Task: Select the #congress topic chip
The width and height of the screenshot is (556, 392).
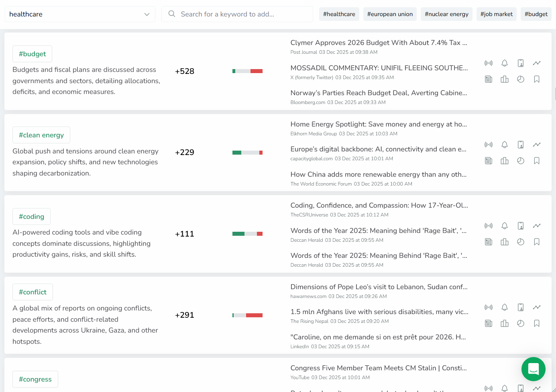Action: (35, 379)
